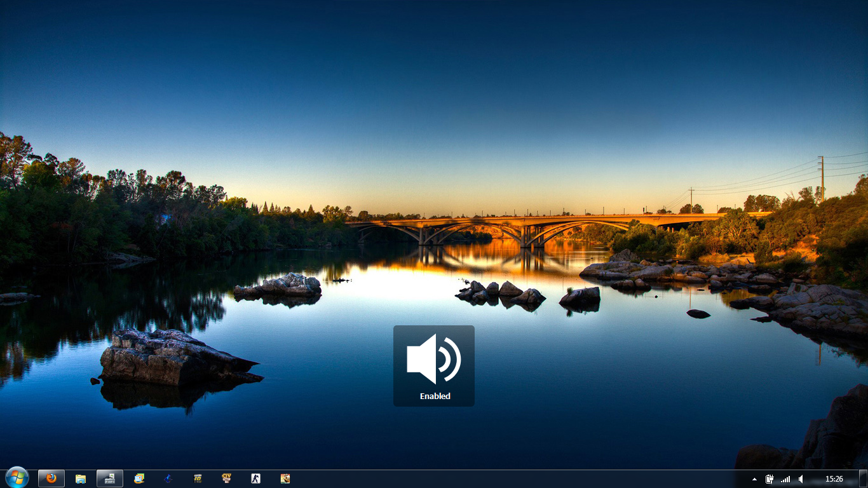Open Firefox from the taskbar
The width and height of the screenshot is (868, 488).
51,478
